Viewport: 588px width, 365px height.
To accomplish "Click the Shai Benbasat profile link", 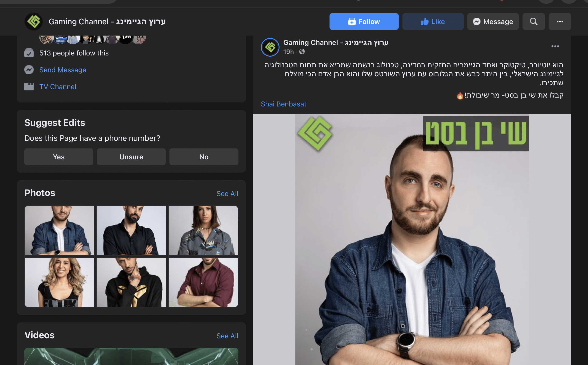I will coord(283,103).
